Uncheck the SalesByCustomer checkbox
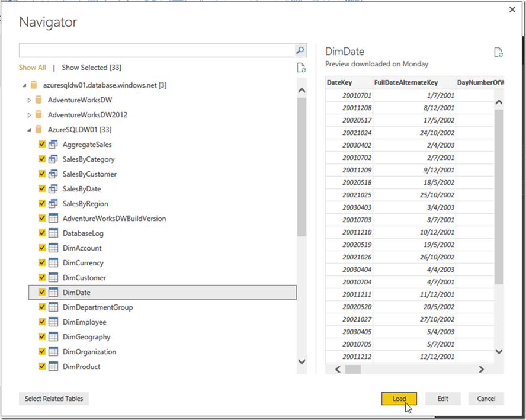 coord(42,174)
